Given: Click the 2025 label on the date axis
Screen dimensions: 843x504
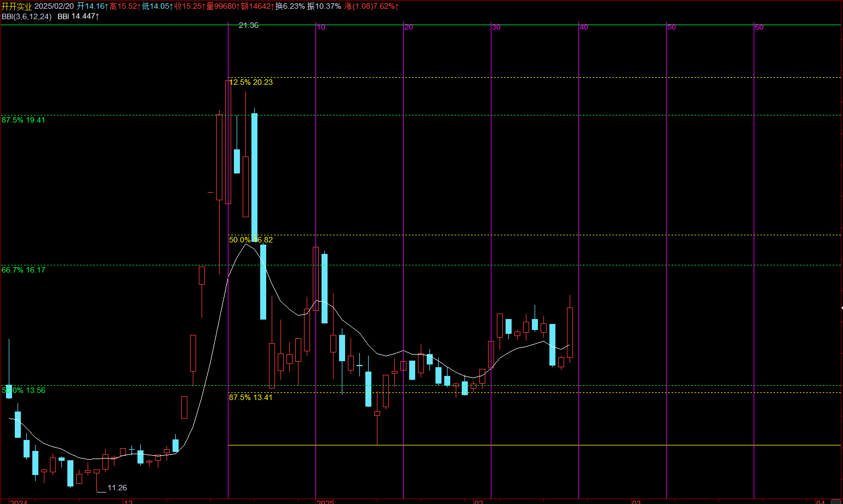Looking at the screenshot, I should coord(325,502).
